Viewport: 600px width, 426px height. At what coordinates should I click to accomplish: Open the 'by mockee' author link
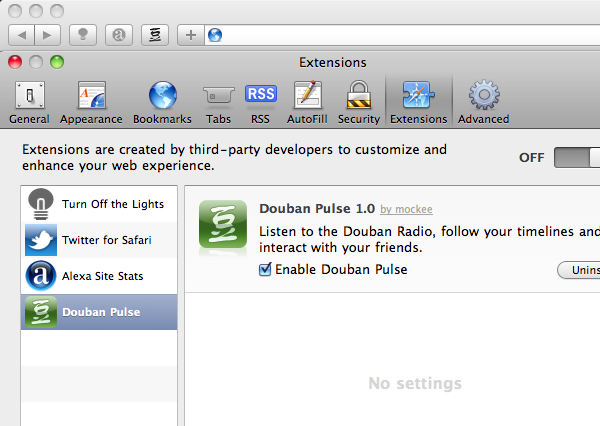(x=406, y=209)
